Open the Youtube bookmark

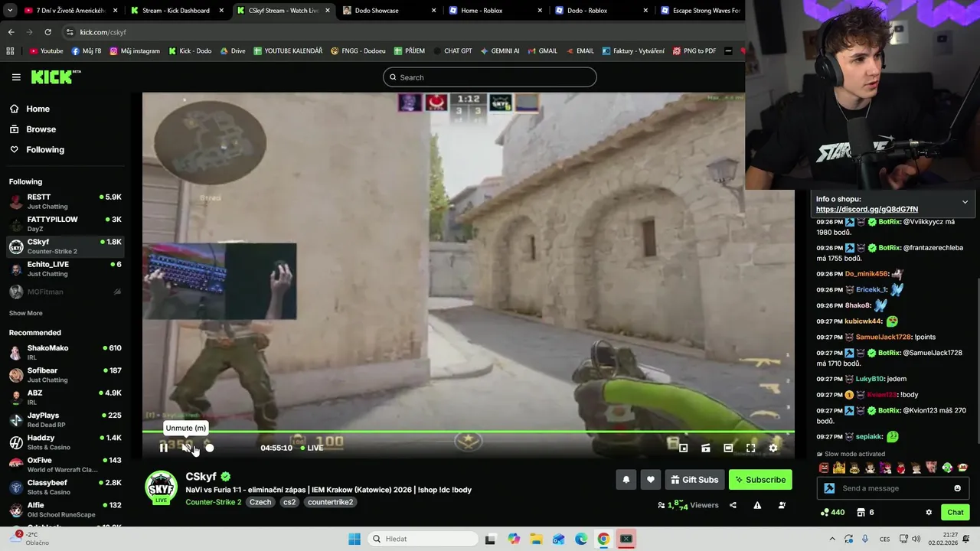click(x=46, y=51)
